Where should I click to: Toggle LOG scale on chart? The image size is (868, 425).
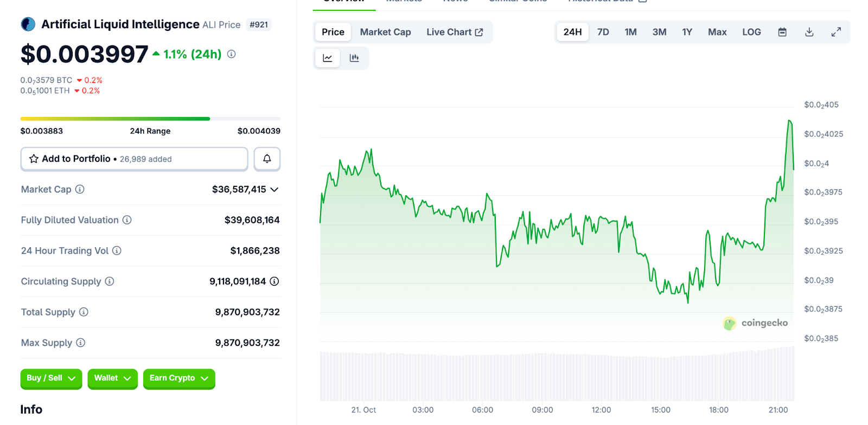(751, 32)
